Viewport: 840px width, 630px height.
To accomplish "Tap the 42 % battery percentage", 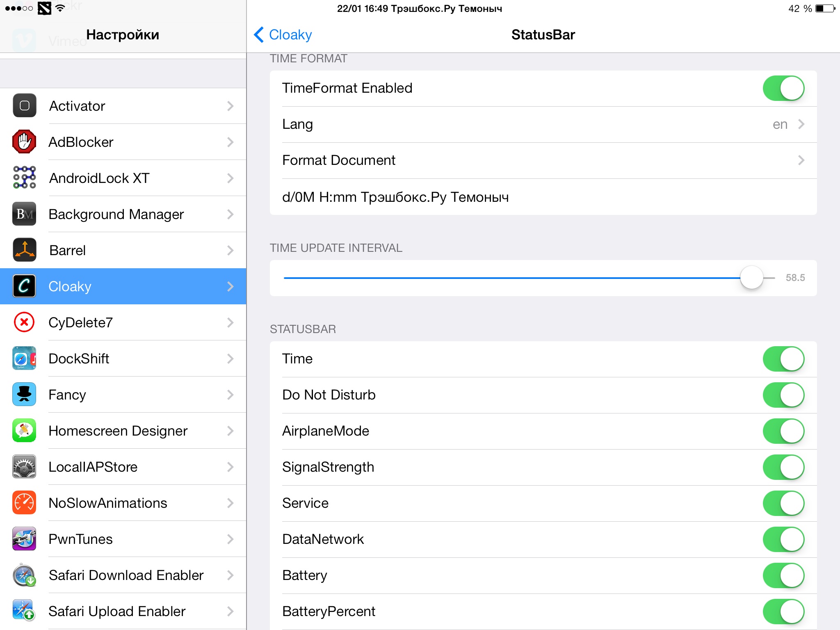I will (800, 9).
